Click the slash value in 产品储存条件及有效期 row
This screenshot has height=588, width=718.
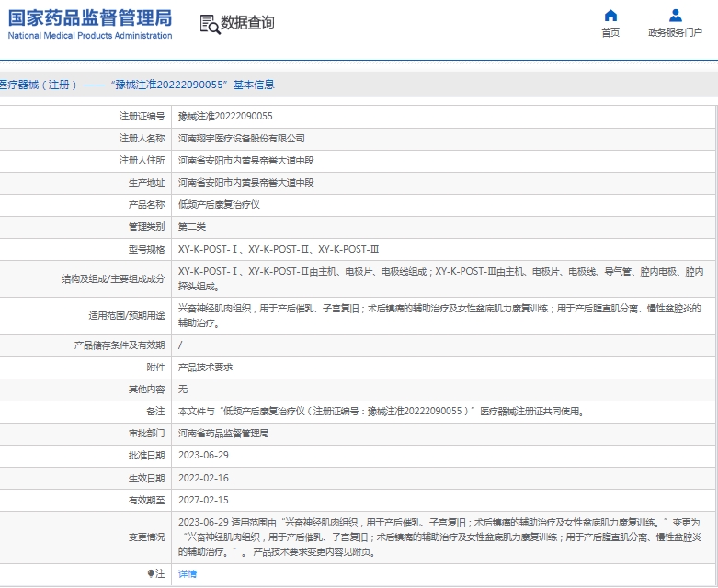tap(180, 345)
